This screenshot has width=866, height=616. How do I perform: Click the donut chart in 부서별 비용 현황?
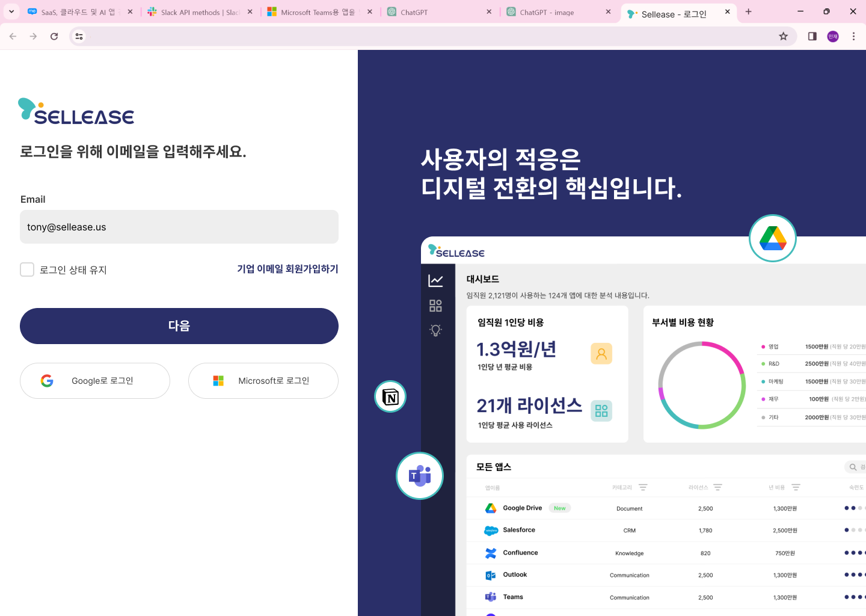pos(702,385)
